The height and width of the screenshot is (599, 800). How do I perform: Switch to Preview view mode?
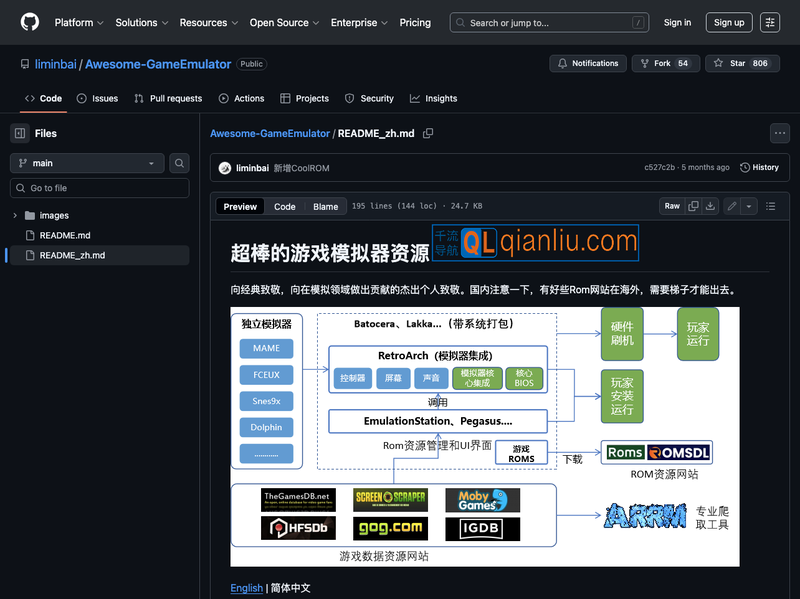(240, 207)
